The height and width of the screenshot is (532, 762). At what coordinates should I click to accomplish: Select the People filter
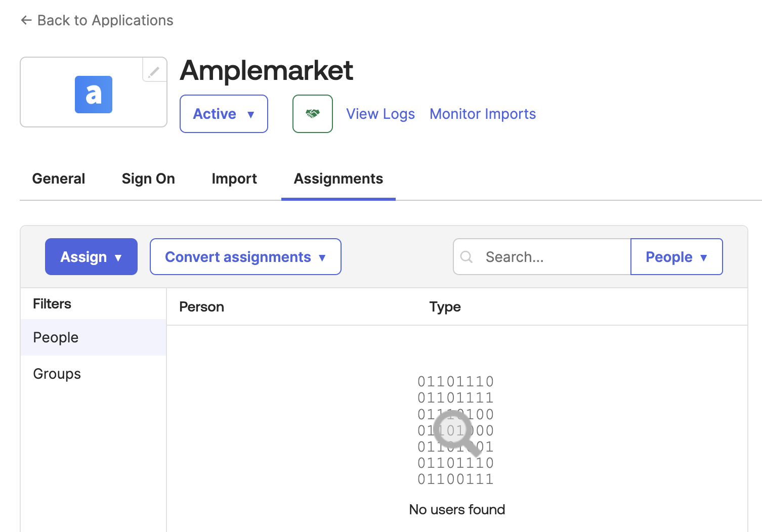pyautogui.click(x=56, y=337)
